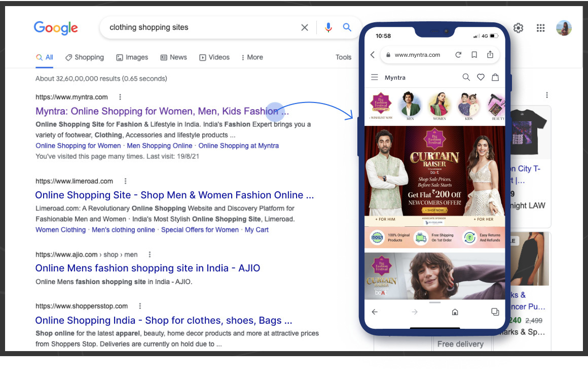
Task: Click the https://www.limeroad.com URL text
Action: click(74, 181)
